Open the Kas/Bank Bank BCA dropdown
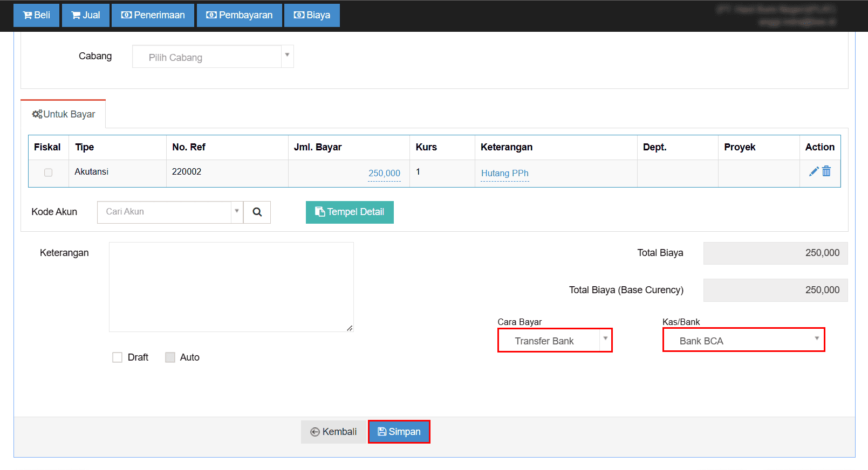Screen dimensions: 868x470 (x=743, y=341)
